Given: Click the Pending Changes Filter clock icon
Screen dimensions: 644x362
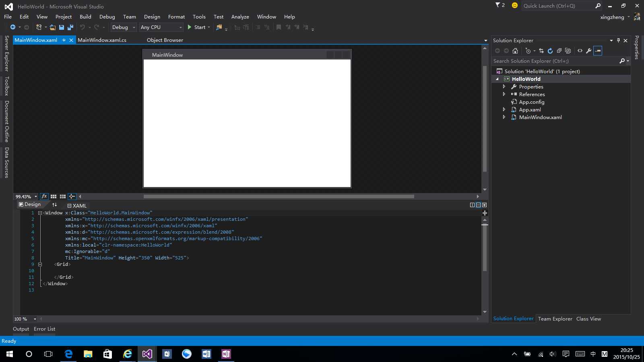Looking at the screenshot, I should (528, 51).
